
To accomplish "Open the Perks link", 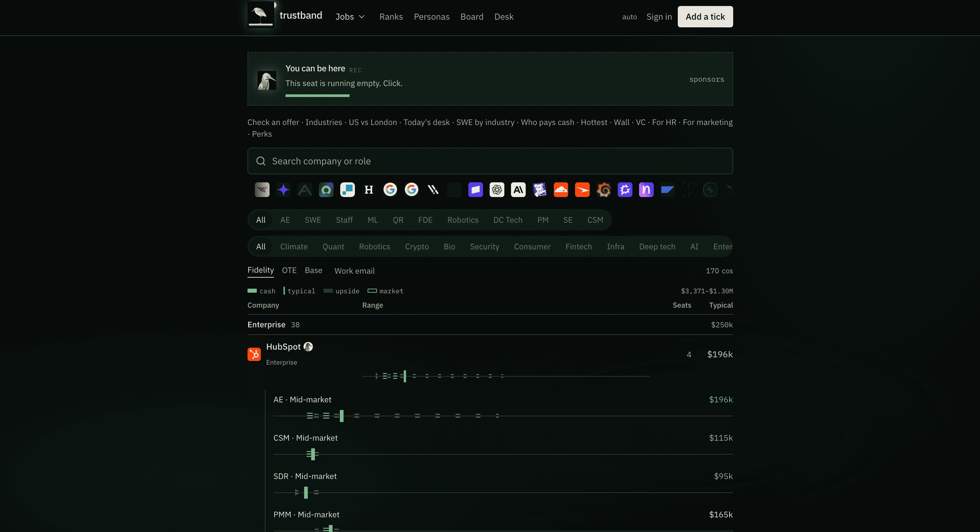I will coord(262,134).
